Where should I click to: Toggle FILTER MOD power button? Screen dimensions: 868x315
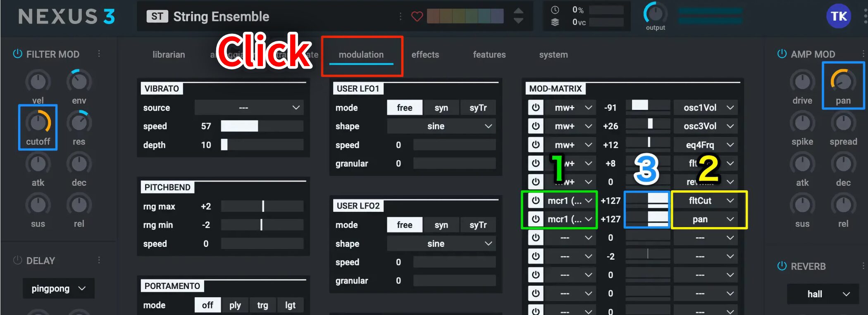point(18,54)
